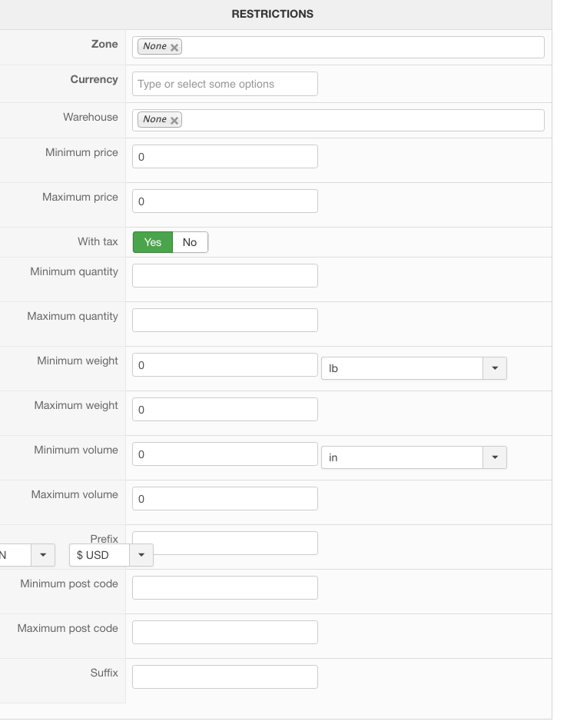Image resolution: width=567 pixels, height=728 pixels.
Task: Focus the Maximum post code input
Action: (x=225, y=633)
